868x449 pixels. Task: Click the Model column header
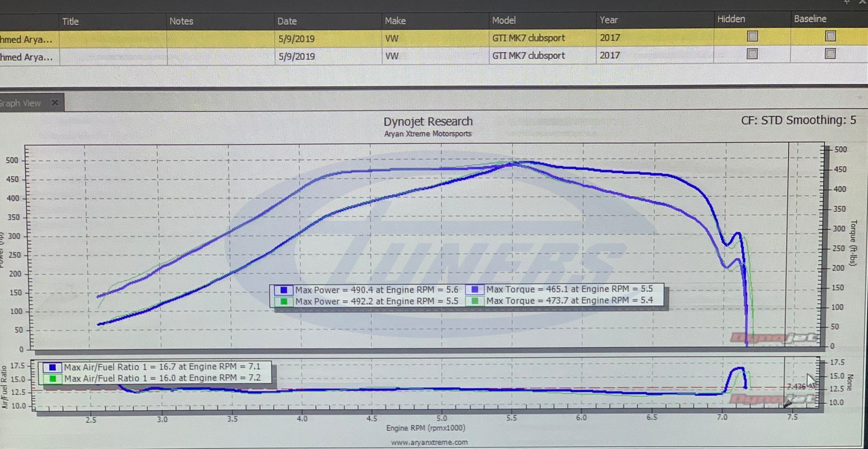click(504, 20)
